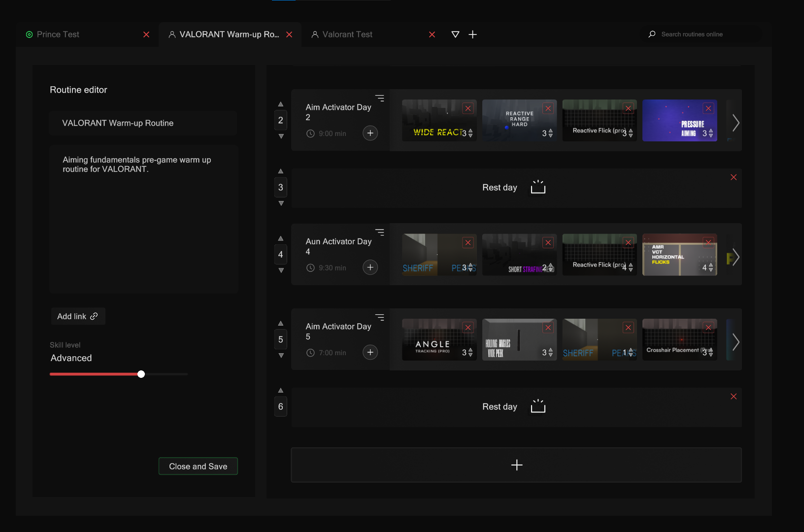This screenshot has height=532, width=804.
Task: Remove Angle Tracking scenario from Day 5
Action: [x=468, y=328]
